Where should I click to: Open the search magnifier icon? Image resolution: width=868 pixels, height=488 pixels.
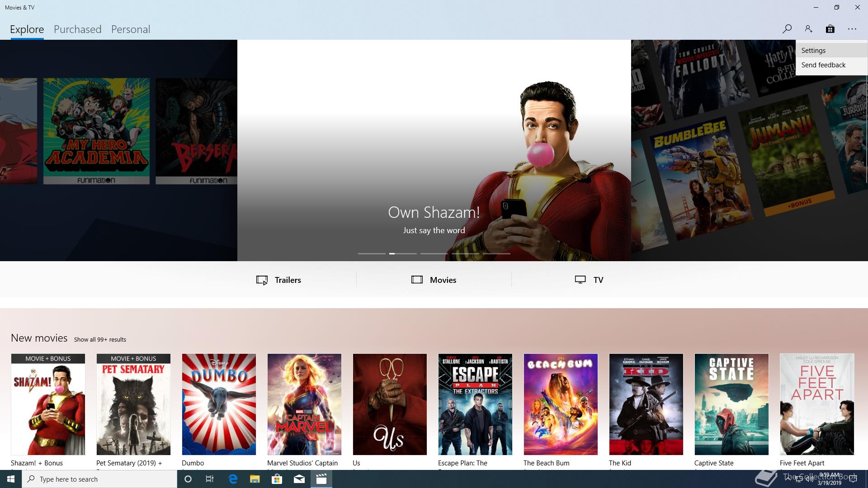[787, 29]
